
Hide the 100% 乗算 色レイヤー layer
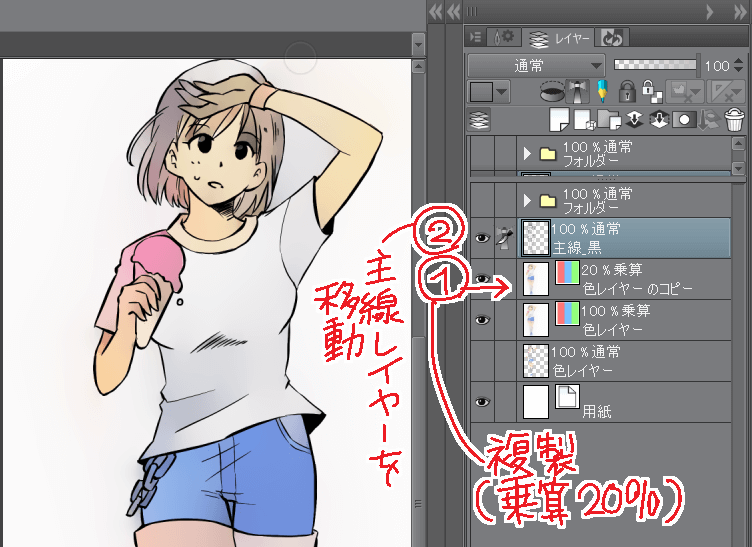482,320
